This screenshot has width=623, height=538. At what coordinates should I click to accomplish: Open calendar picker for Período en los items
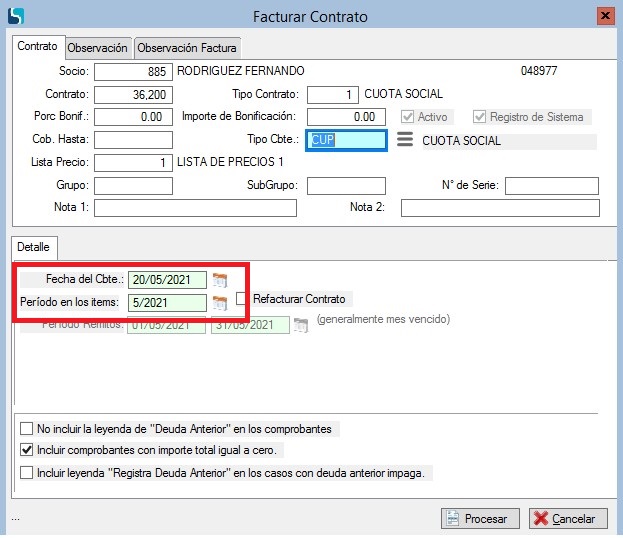coord(220,303)
